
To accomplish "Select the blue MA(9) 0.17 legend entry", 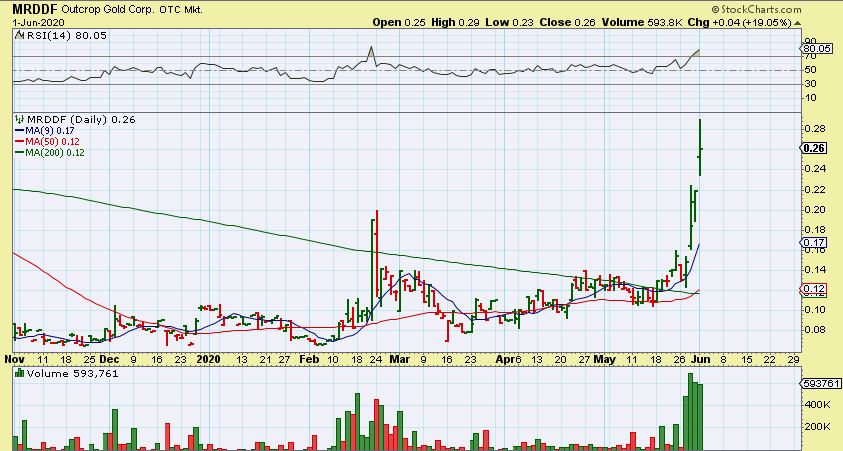I will pyautogui.click(x=44, y=131).
